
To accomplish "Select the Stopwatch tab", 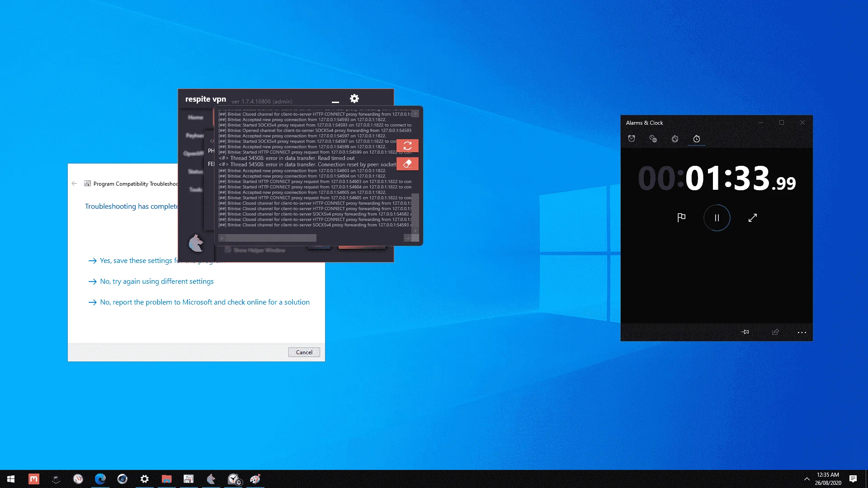I will (x=697, y=139).
